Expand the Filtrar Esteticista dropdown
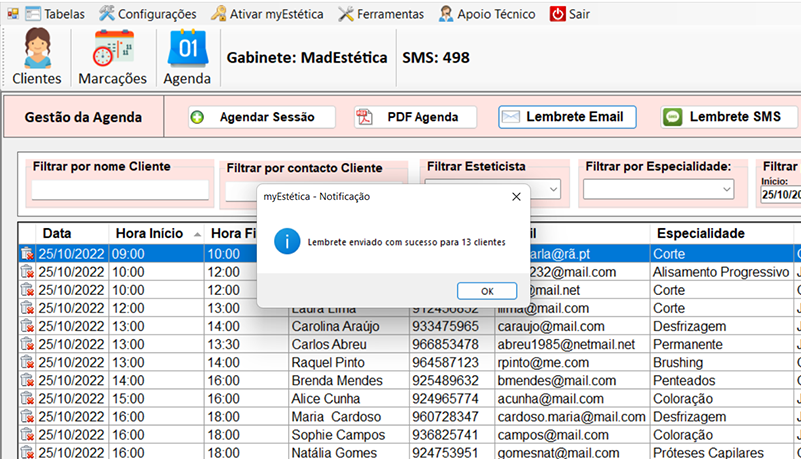Viewport: 801px width, 459px height. click(553, 188)
